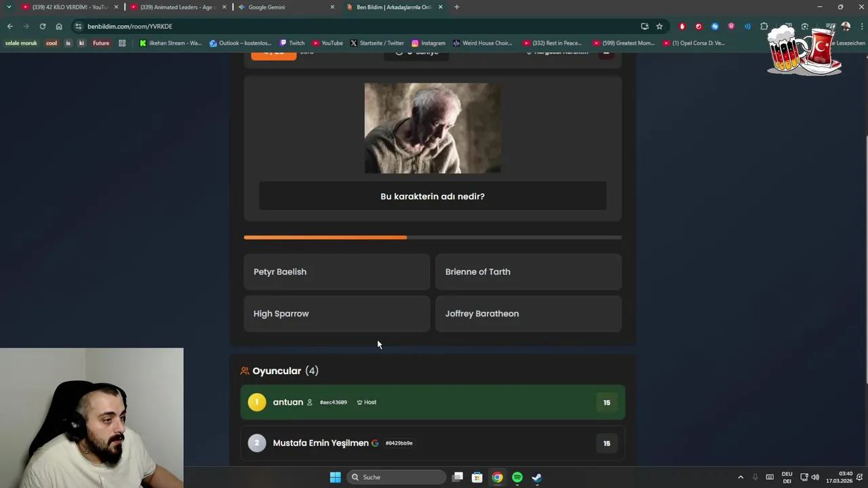Image resolution: width=868 pixels, height=488 pixels.
Task: Select player row antuan
Action: click(x=433, y=402)
